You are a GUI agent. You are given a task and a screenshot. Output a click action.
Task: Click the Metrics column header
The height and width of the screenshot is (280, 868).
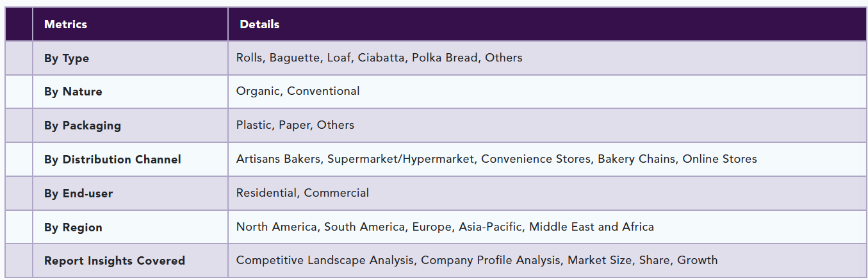coord(65,24)
